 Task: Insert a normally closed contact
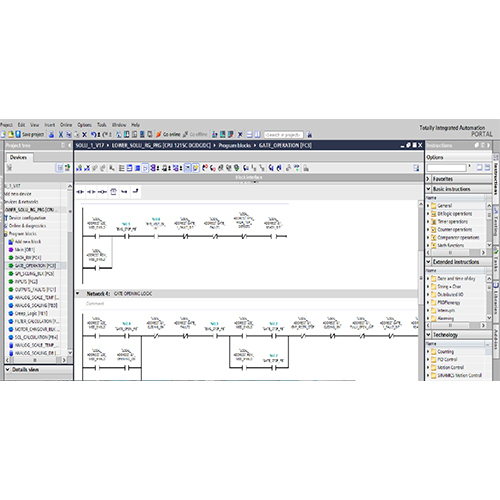(91, 192)
